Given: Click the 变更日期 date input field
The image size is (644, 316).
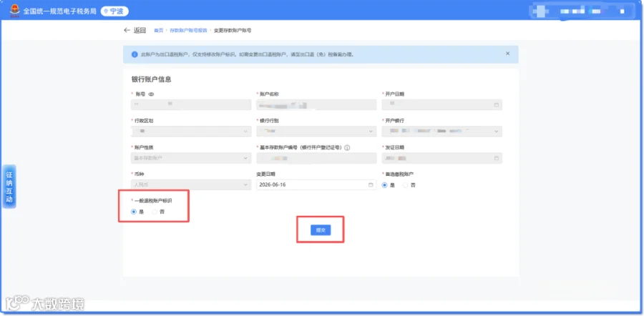Looking at the screenshot, I should tap(316, 184).
